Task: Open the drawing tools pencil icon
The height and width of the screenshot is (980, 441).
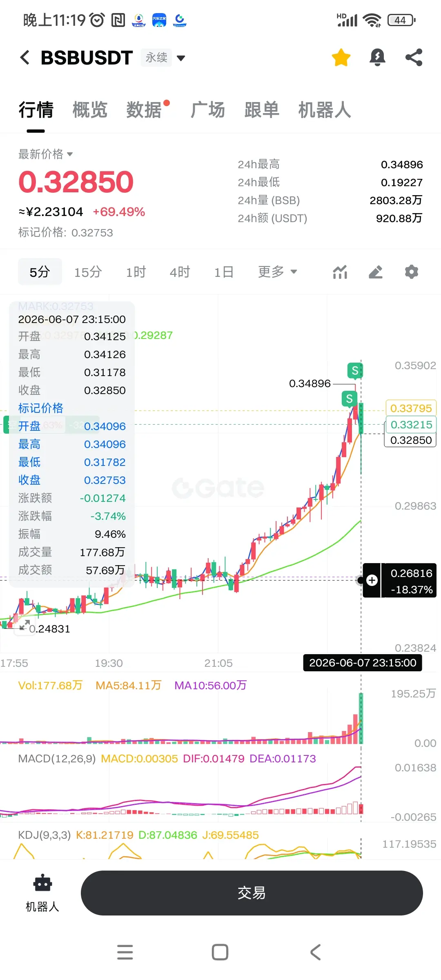Action: pos(376,272)
